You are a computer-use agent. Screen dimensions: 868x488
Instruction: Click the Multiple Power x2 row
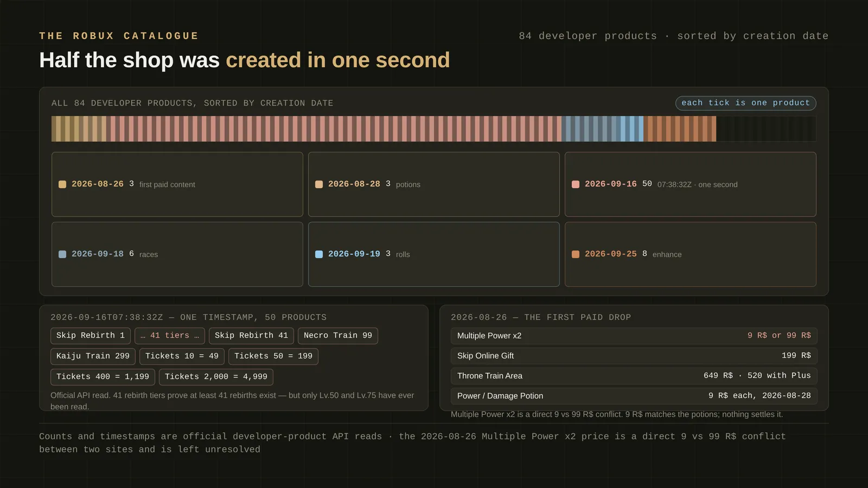634,336
